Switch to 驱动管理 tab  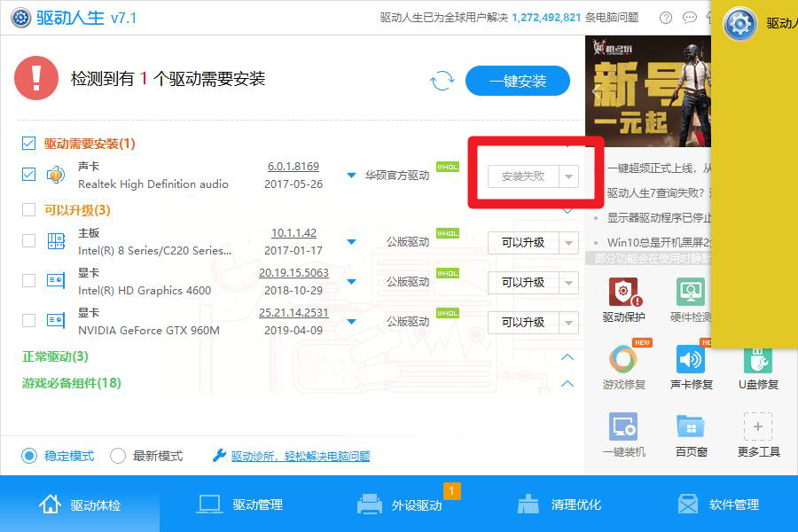[x=239, y=505]
